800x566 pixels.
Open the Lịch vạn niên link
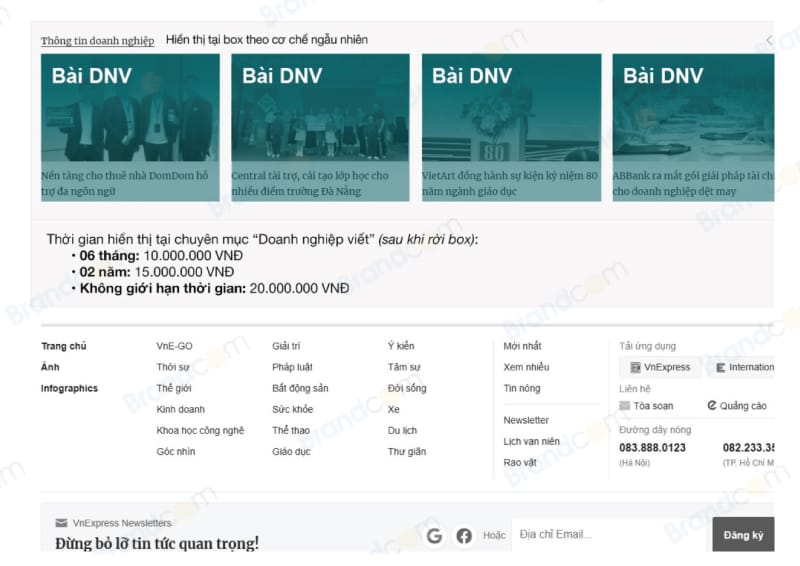531,441
